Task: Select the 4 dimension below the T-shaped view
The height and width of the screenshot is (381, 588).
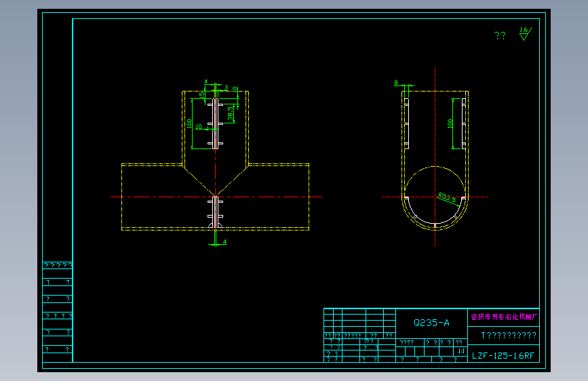Action: pos(224,242)
